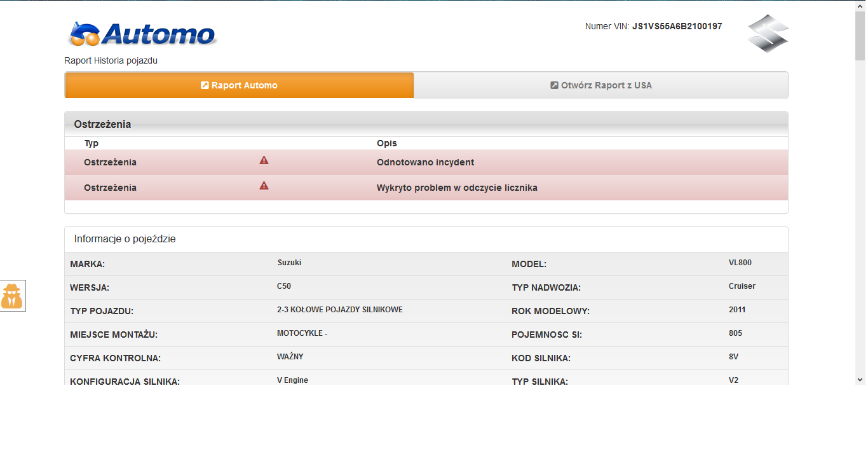Click the 'Informacje o pojeździe' panel heading
The image size is (868, 463).
[x=125, y=239]
